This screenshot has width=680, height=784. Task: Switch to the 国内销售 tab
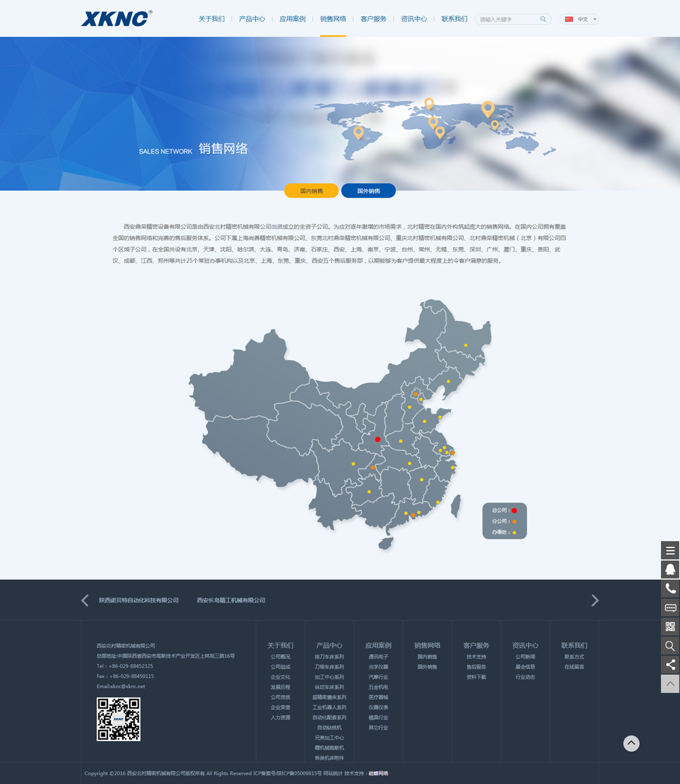click(x=311, y=191)
